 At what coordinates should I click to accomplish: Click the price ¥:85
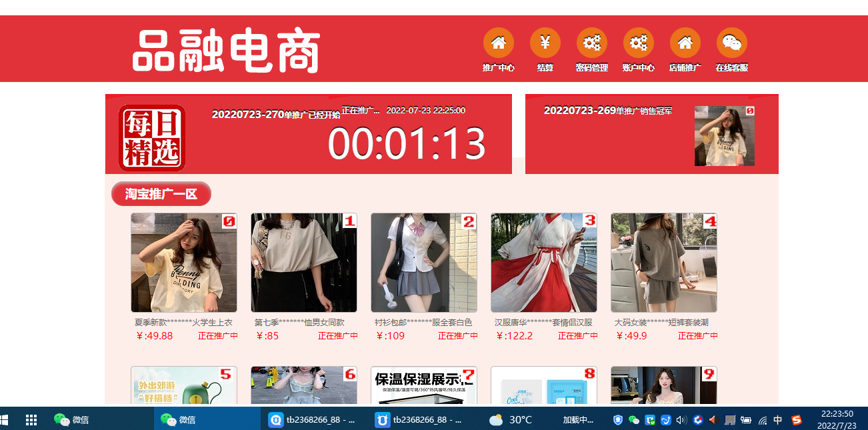(x=267, y=336)
